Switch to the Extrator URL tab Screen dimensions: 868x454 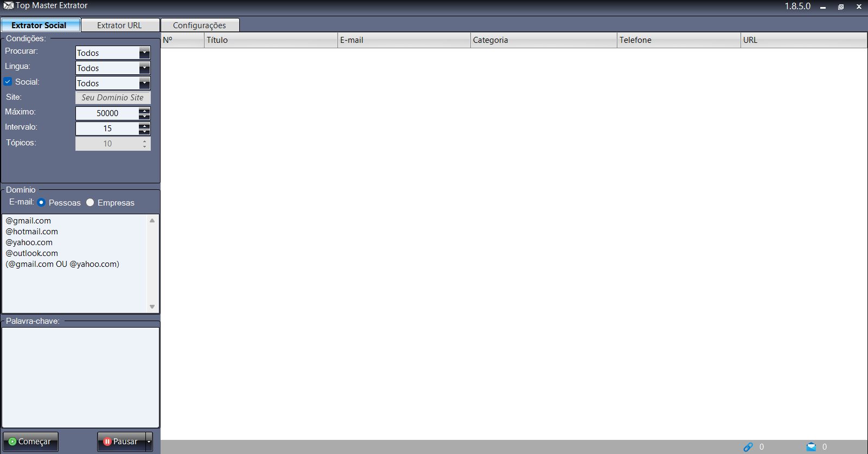point(120,25)
